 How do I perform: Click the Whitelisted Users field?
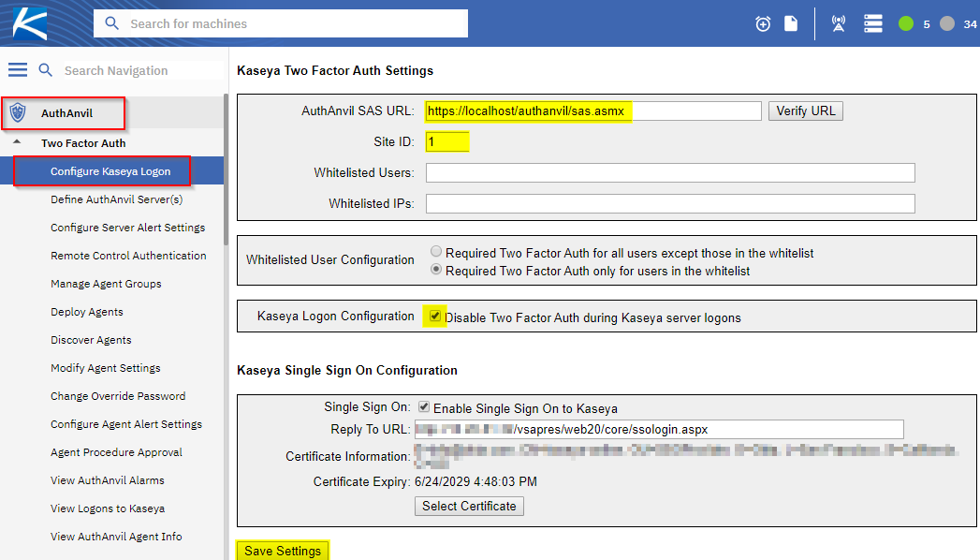coord(670,172)
